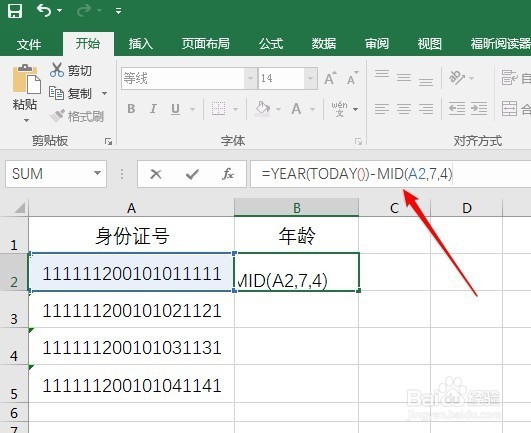Toggle Underline formatting

point(175,109)
